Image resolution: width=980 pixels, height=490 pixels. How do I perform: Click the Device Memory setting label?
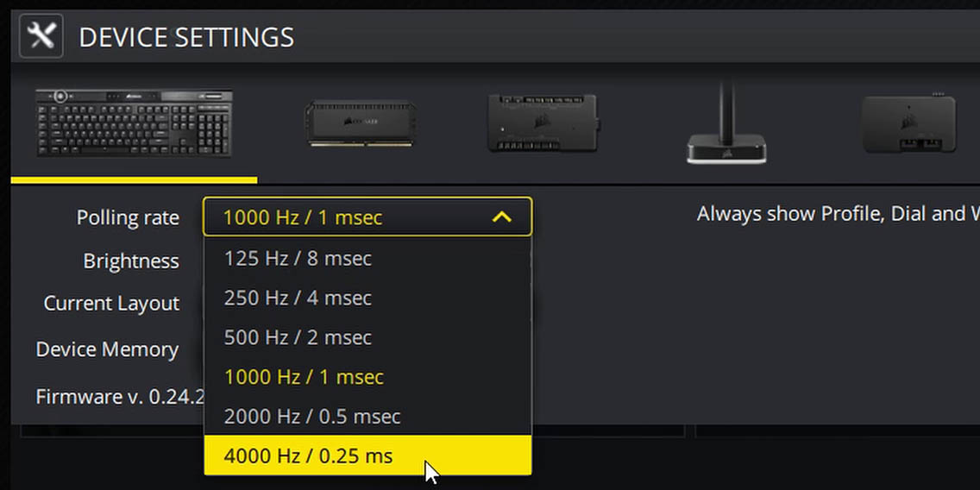pos(108,349)
